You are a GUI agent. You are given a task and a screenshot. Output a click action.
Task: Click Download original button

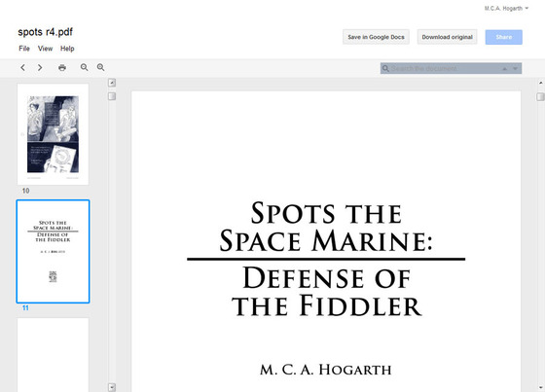click(x=447, y=37)
